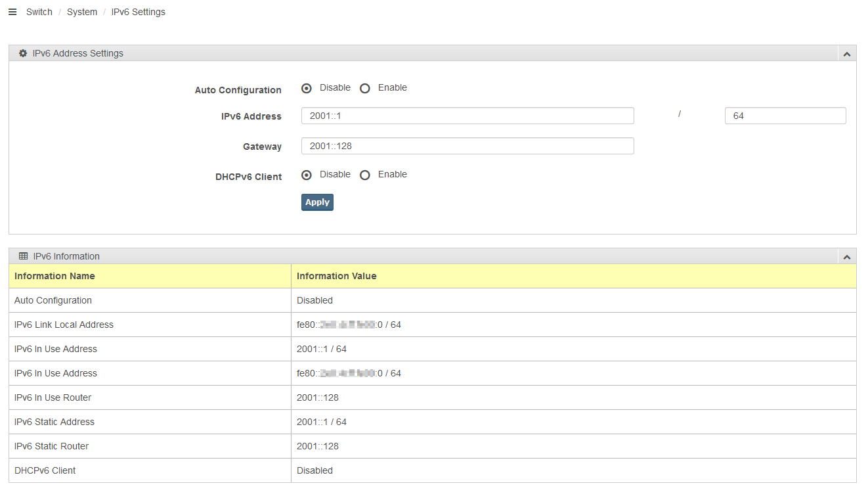The height and width of the screenshot is (496, 868).
Task: Click into the Gateway text field
Action: pyautogui.click(x=467, y=146)
